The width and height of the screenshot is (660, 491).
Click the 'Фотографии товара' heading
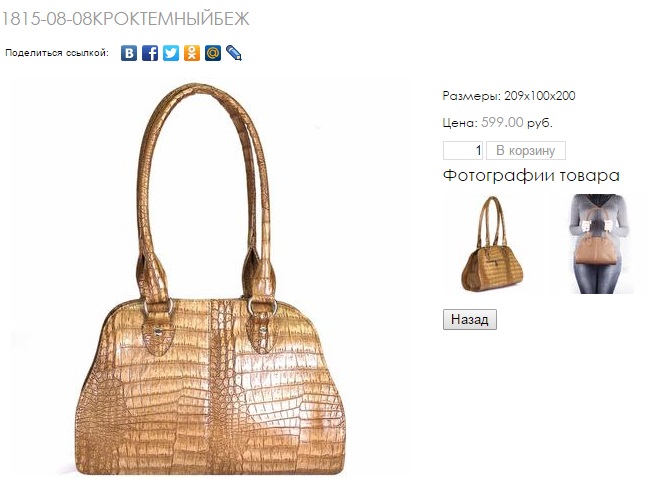coord(531,175)
